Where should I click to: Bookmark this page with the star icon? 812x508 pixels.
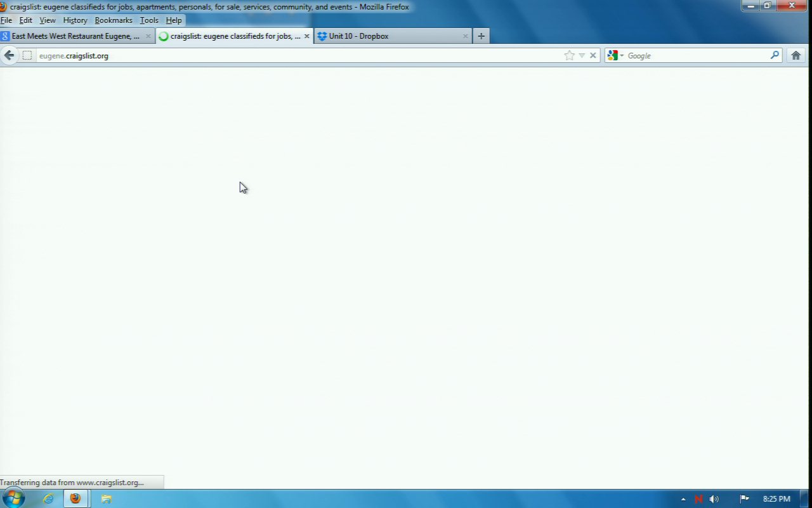tap(569, 55)
